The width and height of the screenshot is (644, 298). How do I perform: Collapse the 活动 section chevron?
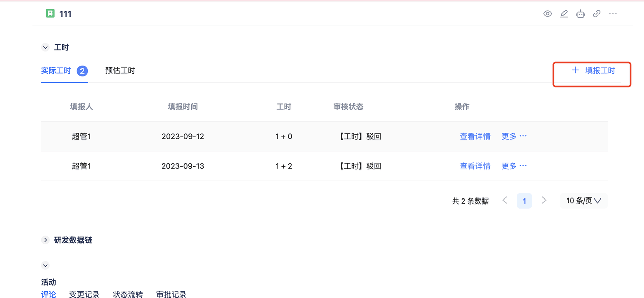[45, 266]
